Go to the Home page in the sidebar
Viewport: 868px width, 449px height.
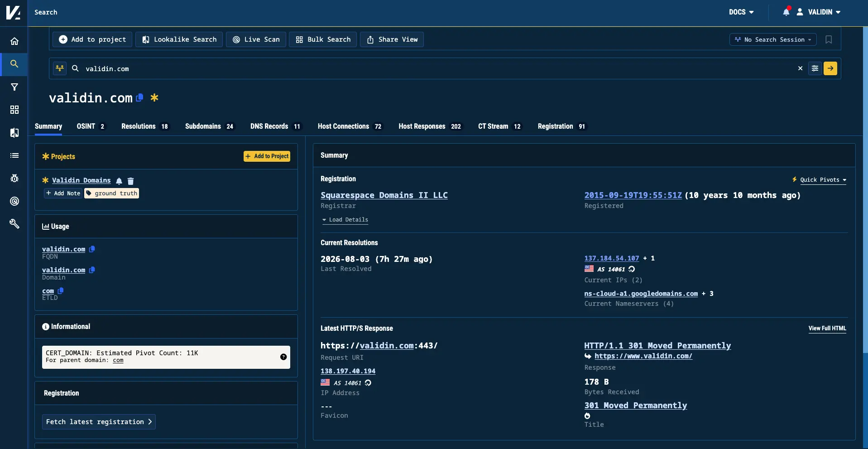[x=14, y=41]
